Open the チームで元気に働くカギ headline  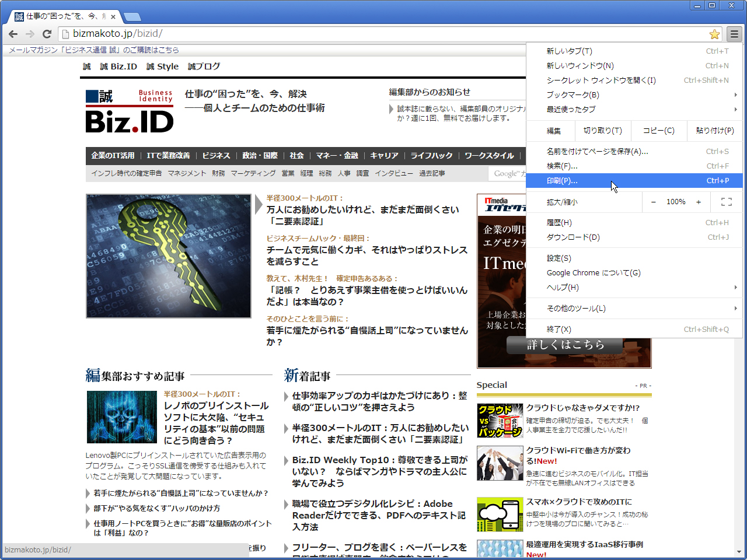(x=367, y=256)
